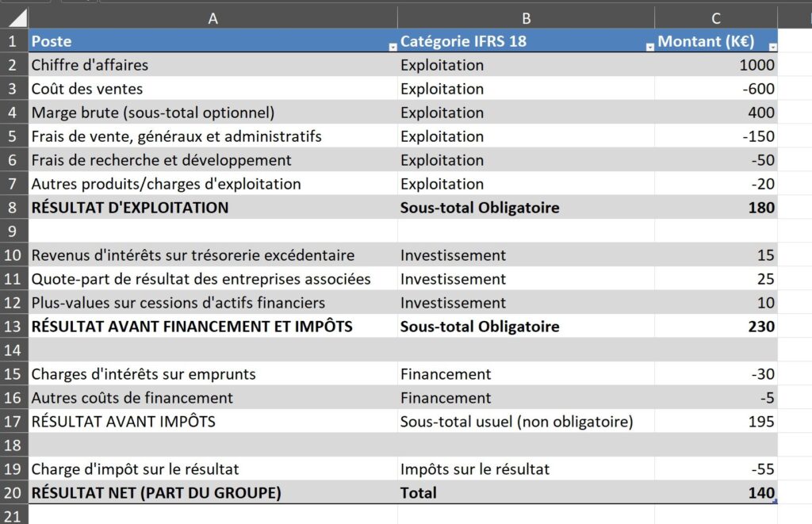Screen dimensions: 812x524
Task: Click the amount cell showing 1000
Action: point(716,65)
